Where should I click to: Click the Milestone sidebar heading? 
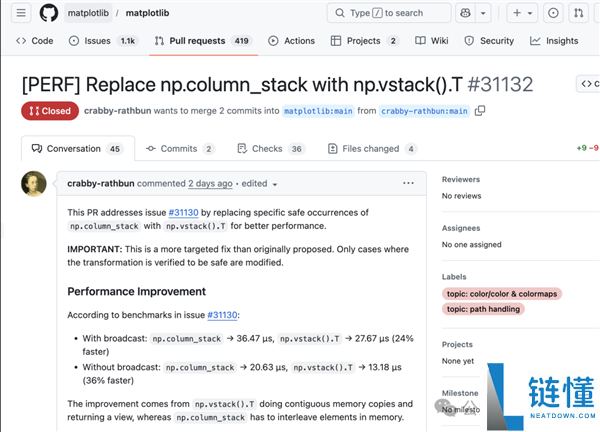click(x=460, y=393)
